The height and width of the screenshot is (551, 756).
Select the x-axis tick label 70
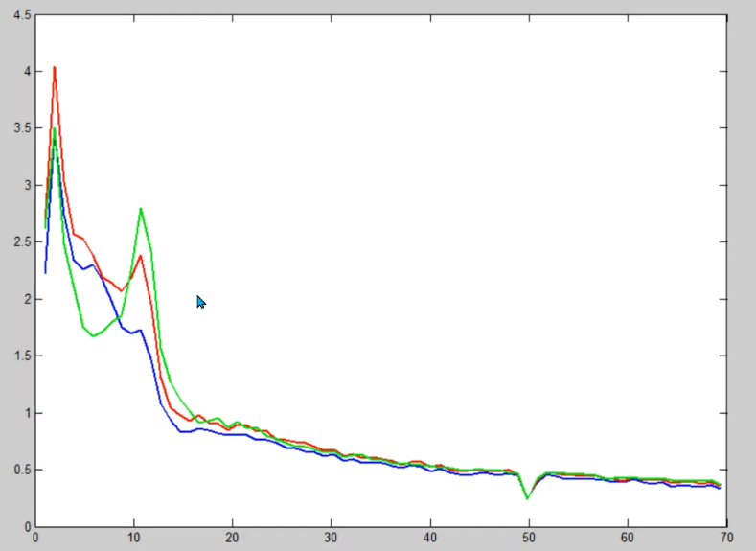tap(726, 538)
